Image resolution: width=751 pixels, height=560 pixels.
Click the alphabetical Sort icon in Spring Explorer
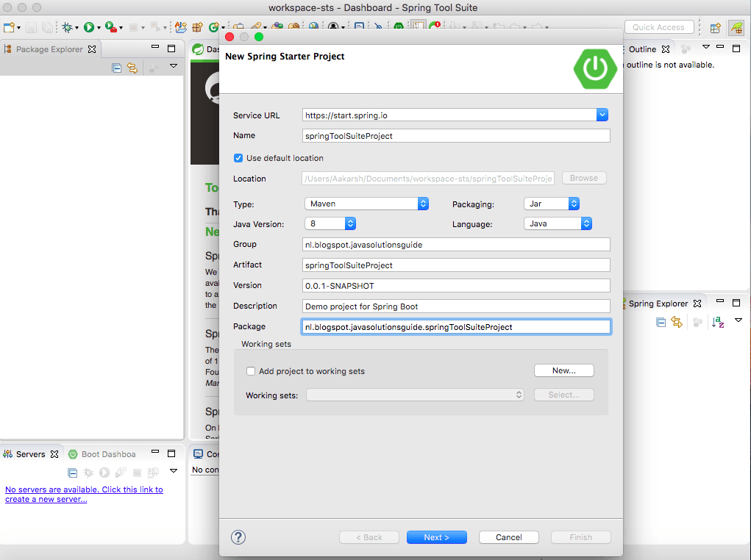(717, 322)
